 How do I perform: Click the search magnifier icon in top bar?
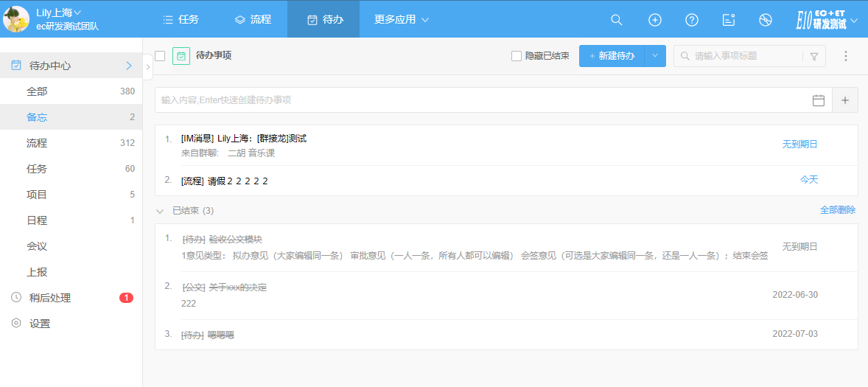click(617, 20)
